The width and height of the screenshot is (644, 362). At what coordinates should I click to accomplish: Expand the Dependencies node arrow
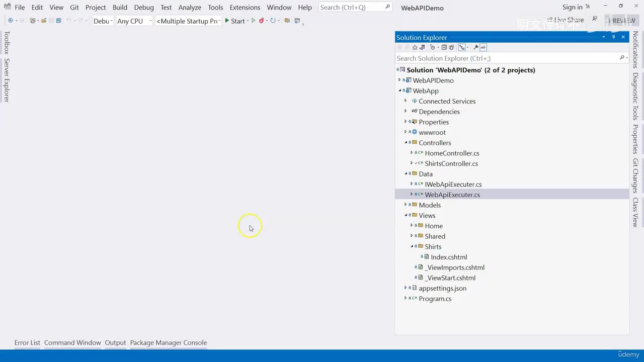click(x=406, y=111)
